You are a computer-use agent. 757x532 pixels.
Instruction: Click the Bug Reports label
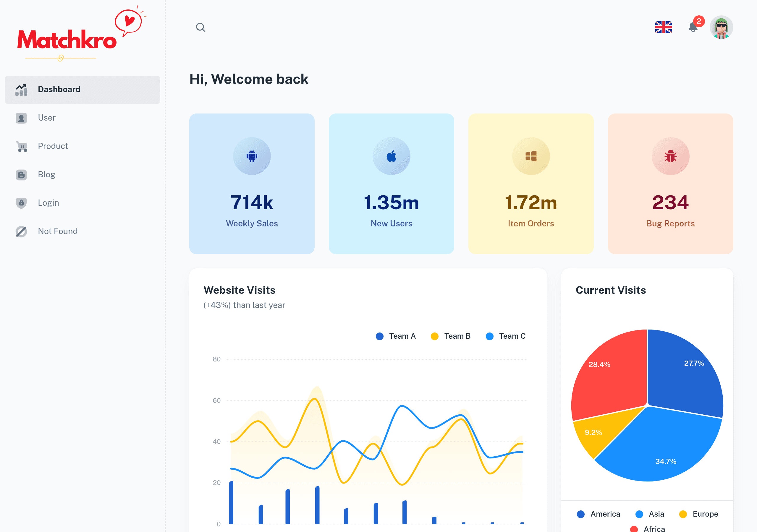tap(670, 223)
